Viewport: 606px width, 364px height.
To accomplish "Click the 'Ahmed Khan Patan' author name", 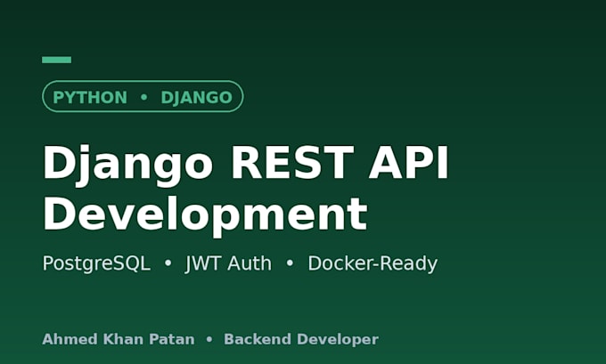I will point(119,339).
